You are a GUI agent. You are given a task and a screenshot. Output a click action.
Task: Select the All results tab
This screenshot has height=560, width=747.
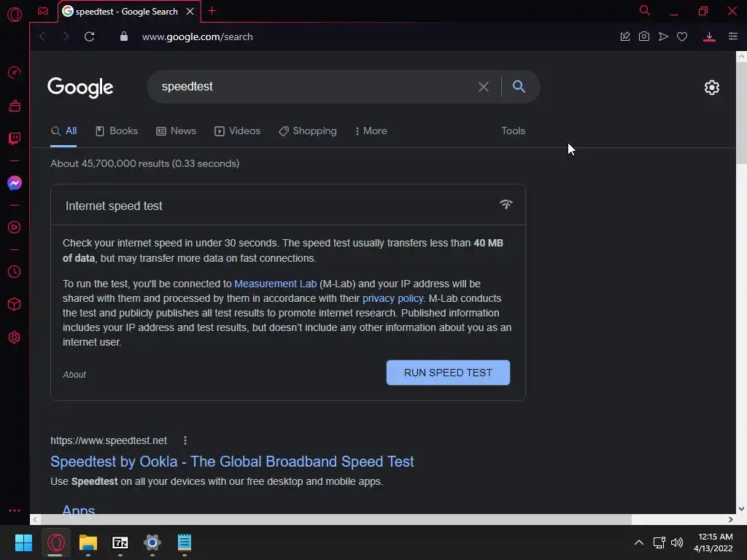click(64, 131)
